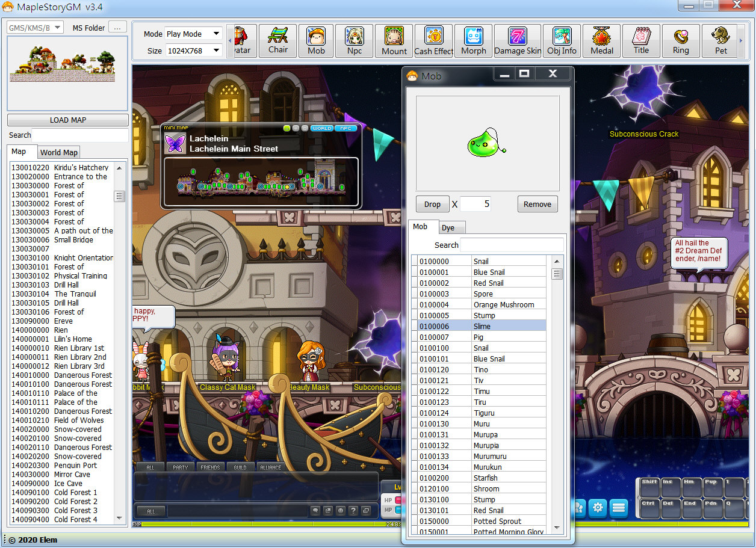Click the WORLD button on mini map

coord(322,128)
